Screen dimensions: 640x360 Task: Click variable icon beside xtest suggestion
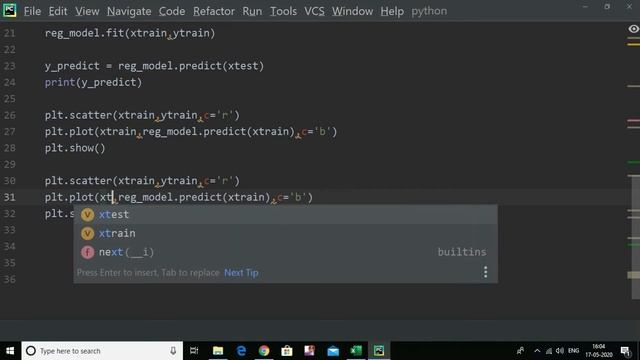pos(87,214)
